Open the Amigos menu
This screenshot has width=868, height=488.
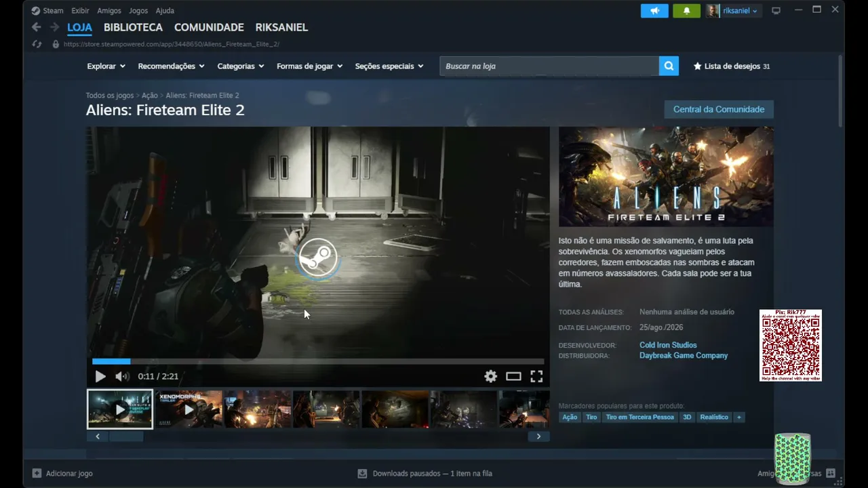(109, 11)
